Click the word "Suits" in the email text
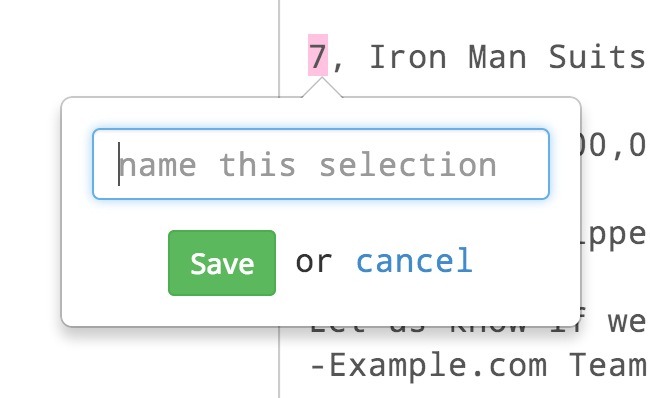650x398 pixels. click(x=598, y=57)
